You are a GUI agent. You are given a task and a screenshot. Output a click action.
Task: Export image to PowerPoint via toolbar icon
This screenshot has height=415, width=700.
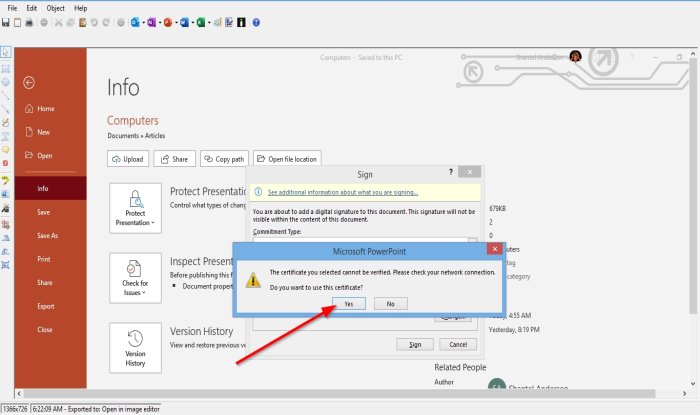pos(168,22)
